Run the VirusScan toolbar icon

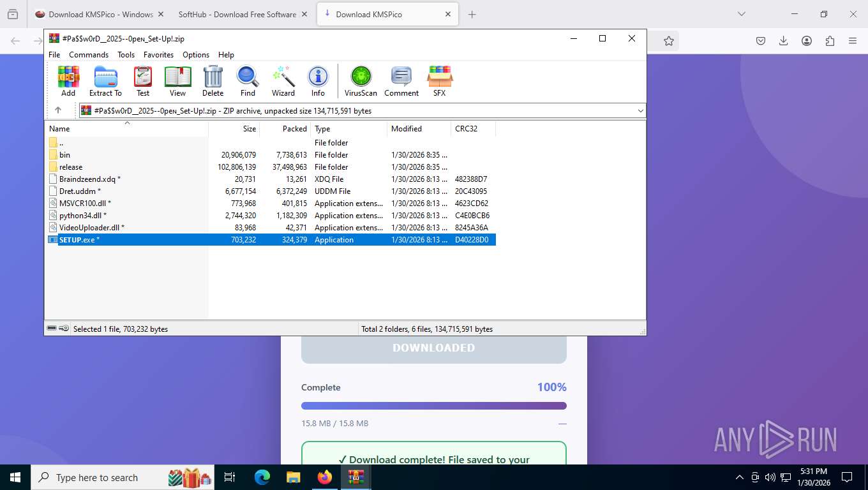[361, 81]
